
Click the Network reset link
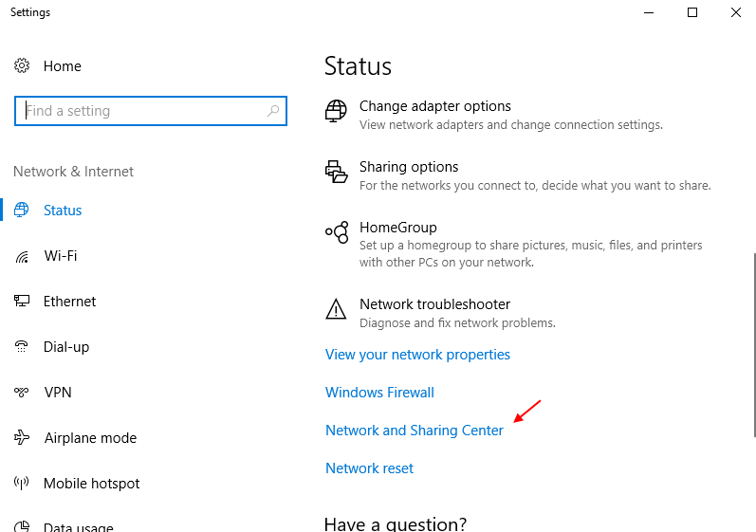369,468
